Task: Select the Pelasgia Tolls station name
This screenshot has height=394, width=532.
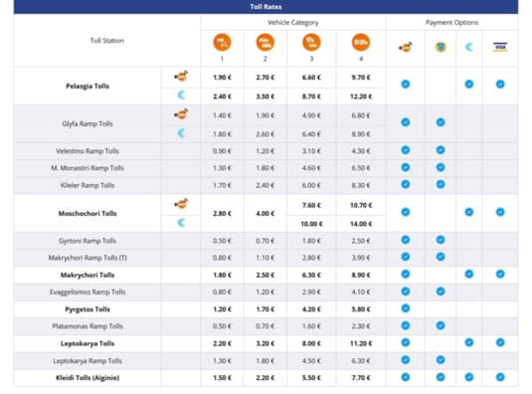Action: point(88,86)
